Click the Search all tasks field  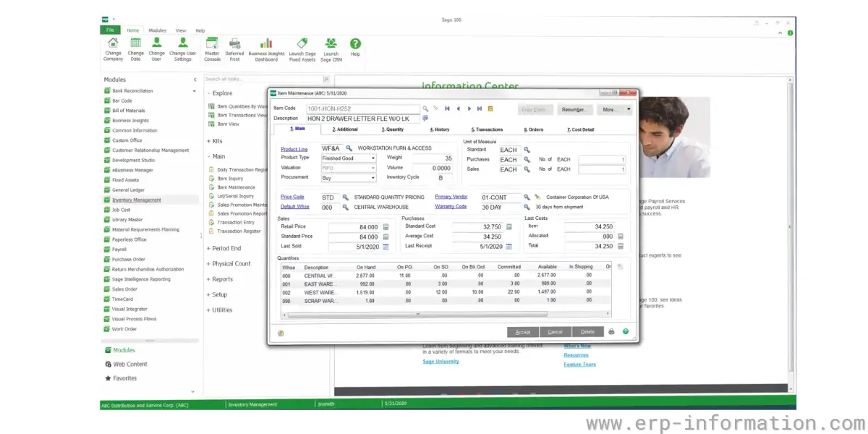click(x=264, y=79)
